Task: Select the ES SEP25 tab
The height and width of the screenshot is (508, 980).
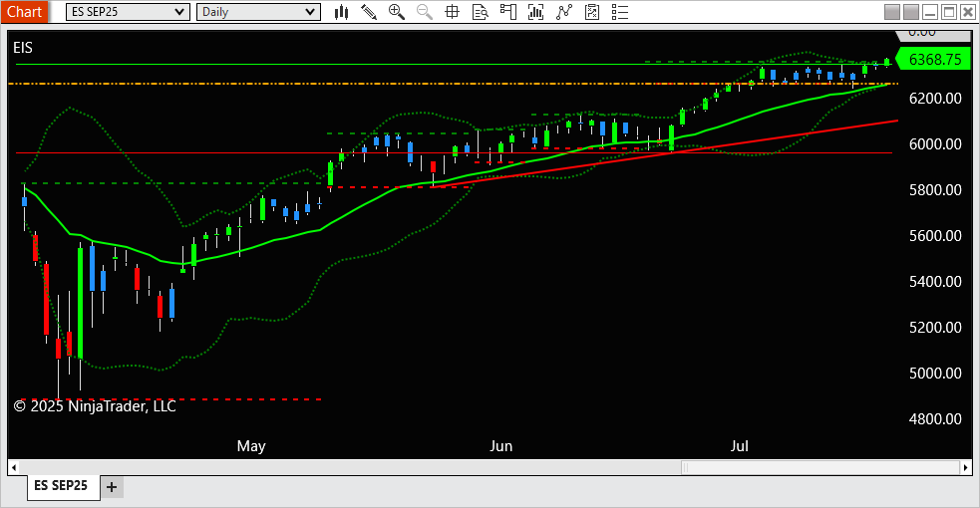Action: (x=61, y=485)
